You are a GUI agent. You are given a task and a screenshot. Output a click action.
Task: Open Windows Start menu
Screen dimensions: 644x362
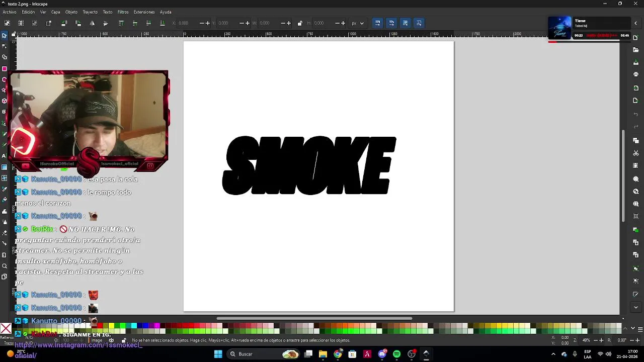(x=218, y=354)
